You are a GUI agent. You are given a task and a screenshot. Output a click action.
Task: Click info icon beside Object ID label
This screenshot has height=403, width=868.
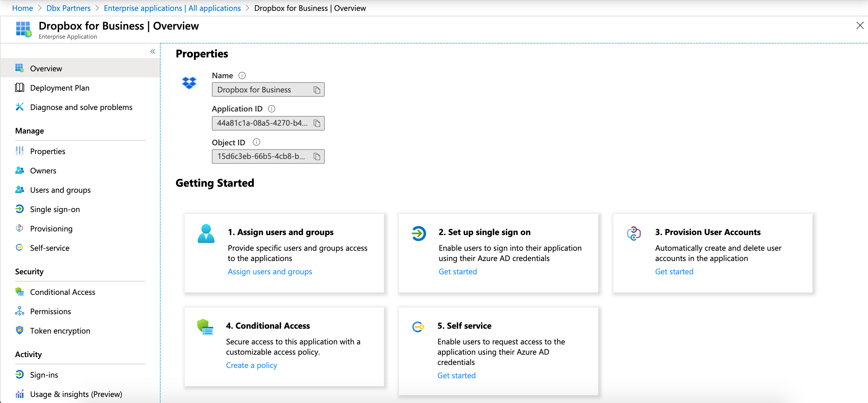(x=257, y=142)
